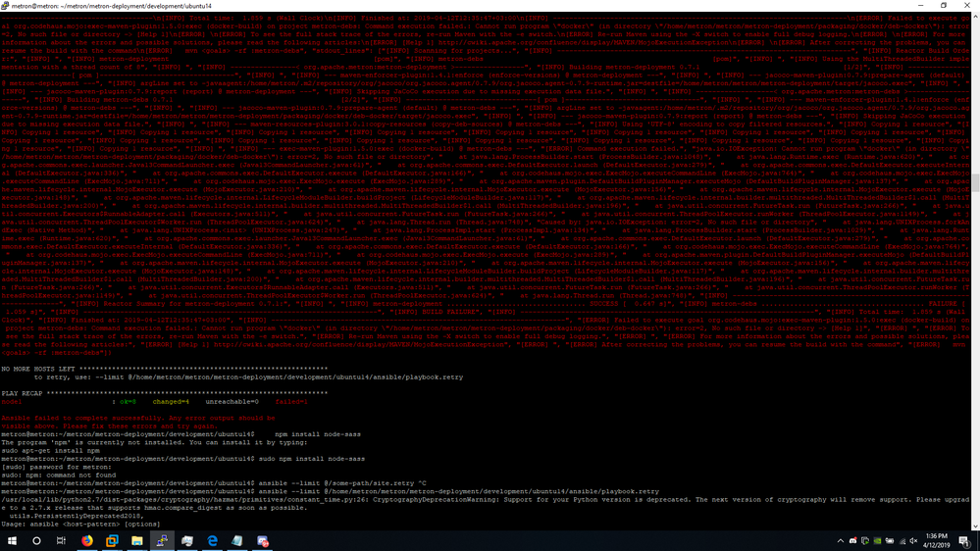Screen dimensions: 980x551
Task: Click the 'unreachable=0' recap value
Action: [x=232, y=402]
